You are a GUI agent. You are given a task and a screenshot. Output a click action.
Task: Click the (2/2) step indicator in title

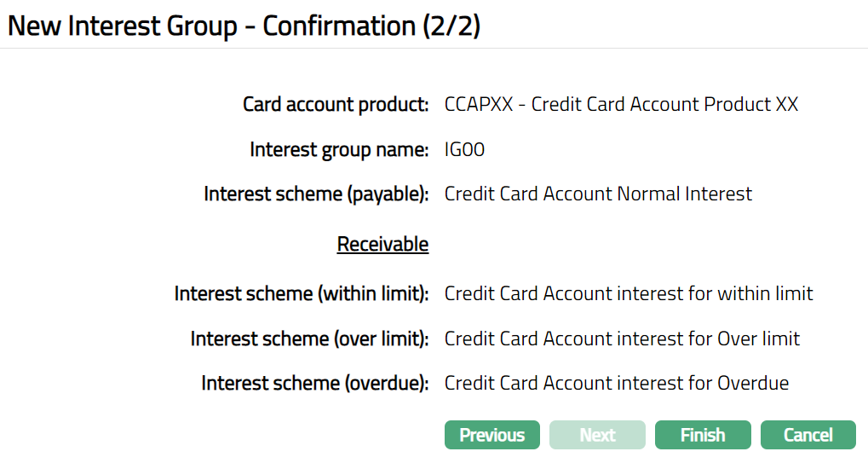pos(451,26)
